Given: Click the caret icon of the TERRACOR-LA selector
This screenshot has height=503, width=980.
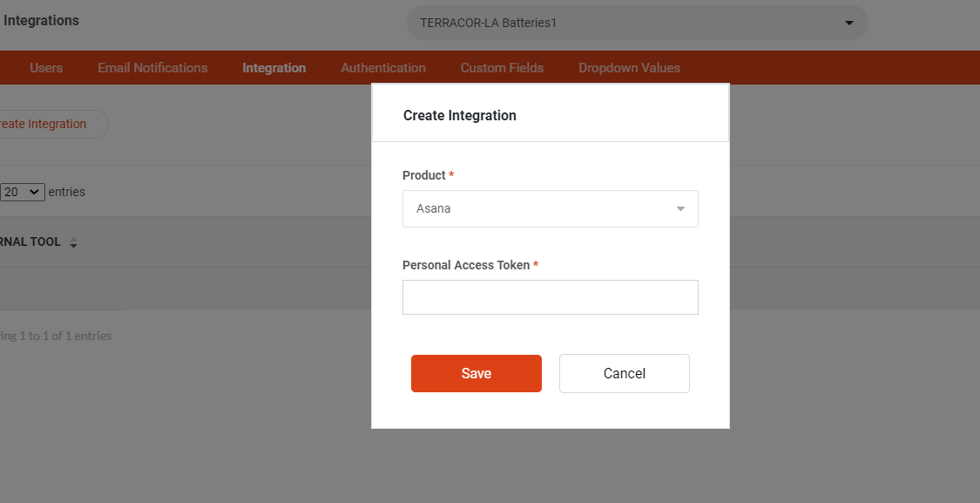Looking at the screenshot, I should coord(848,24).
